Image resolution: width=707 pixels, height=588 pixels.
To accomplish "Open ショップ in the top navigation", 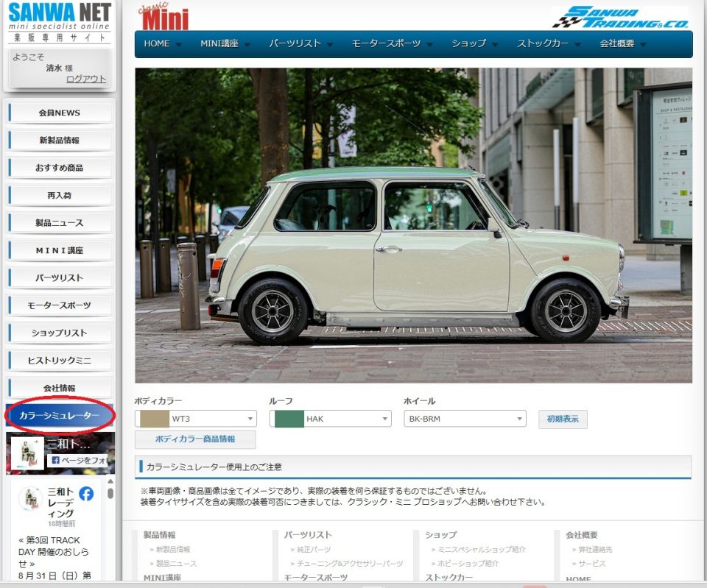I will [469, 43].
